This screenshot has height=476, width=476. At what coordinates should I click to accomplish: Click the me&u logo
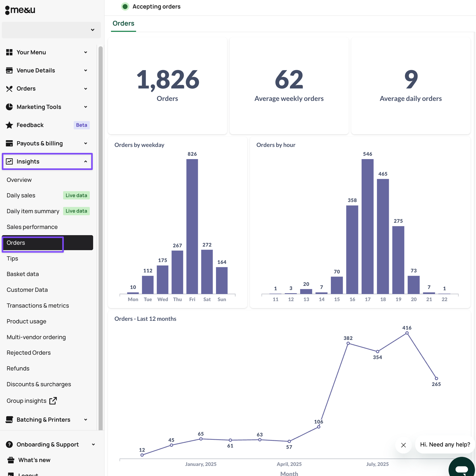coord(20,10)
